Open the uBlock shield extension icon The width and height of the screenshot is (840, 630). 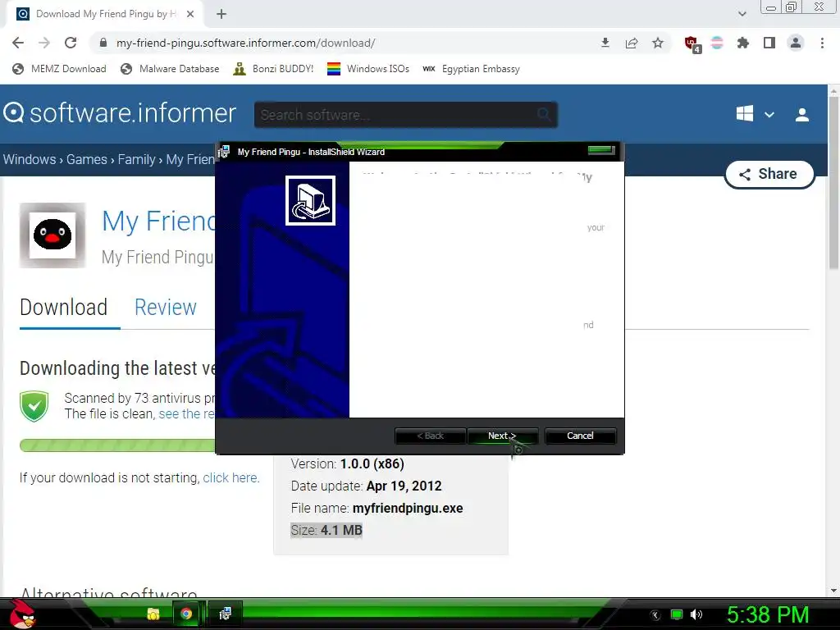[692, 44]
